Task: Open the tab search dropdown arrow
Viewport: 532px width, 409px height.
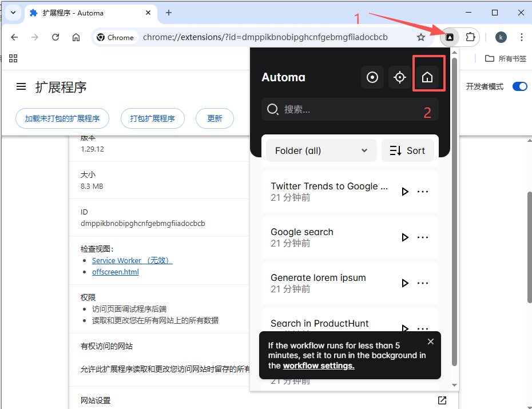Action: click(x=13, y=13)
